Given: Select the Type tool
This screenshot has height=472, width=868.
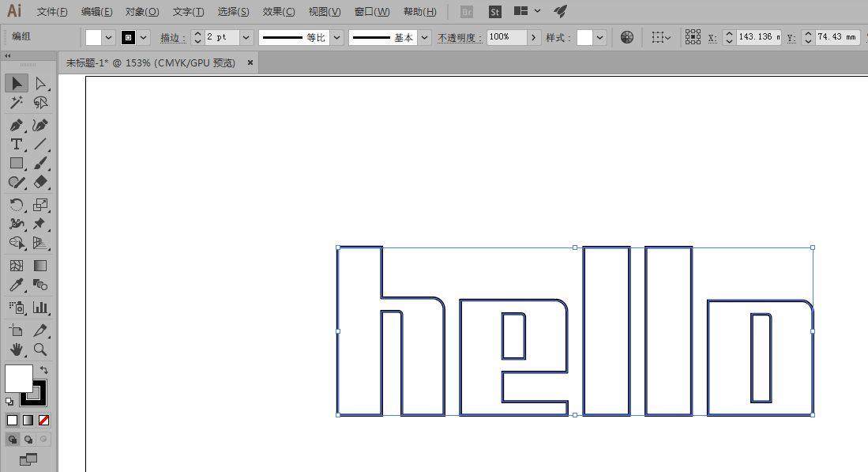Looking at the screenshot, I should 17,144.
